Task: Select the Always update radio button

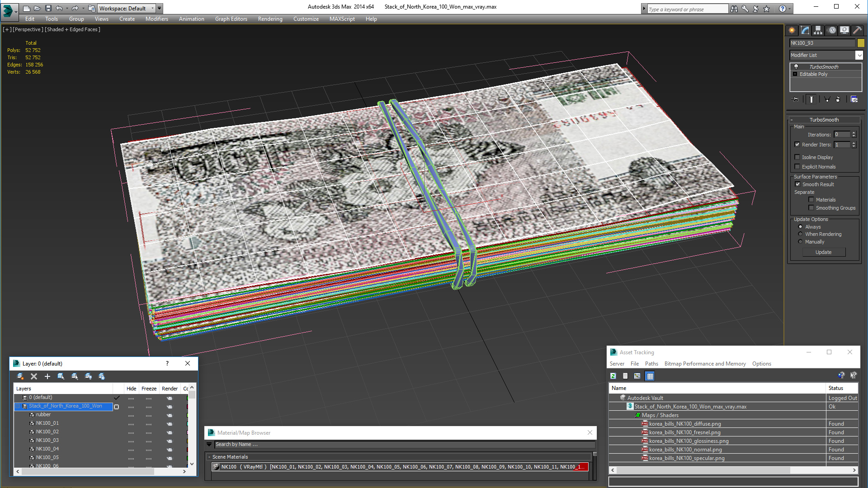Action: (x=801, y=227)
